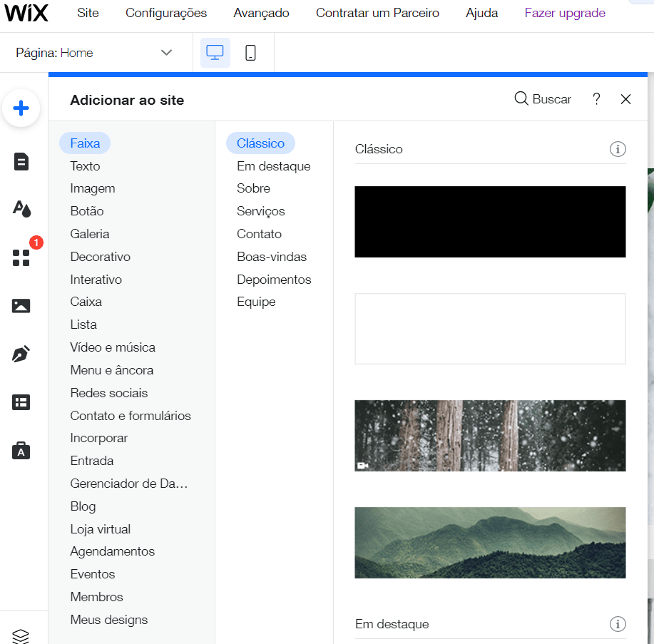The height and width of the screenshot is (644, 654).
Task: Add the white strip design
Action: (490, 329)
